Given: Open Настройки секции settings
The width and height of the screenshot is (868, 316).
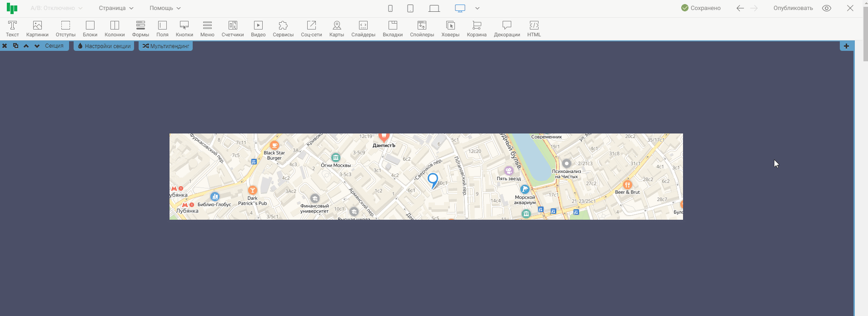Looking at the screenshot, I should point(104,46).
